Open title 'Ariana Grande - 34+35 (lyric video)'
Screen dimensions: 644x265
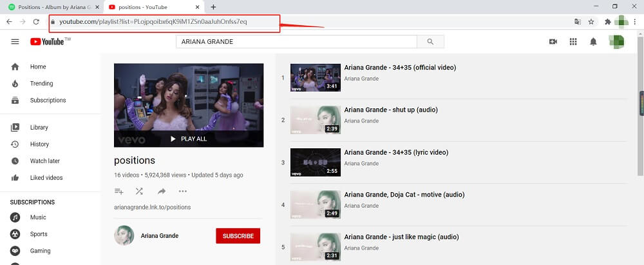[x=396, y=152]
